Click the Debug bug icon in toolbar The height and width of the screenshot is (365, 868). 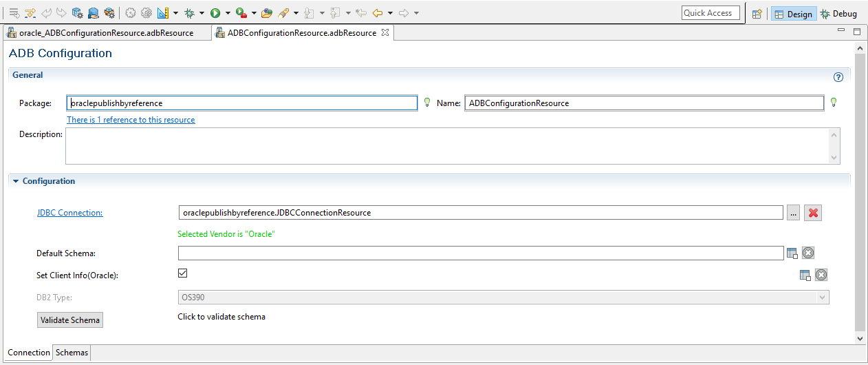pyautogui.click(x=189, y=13)
